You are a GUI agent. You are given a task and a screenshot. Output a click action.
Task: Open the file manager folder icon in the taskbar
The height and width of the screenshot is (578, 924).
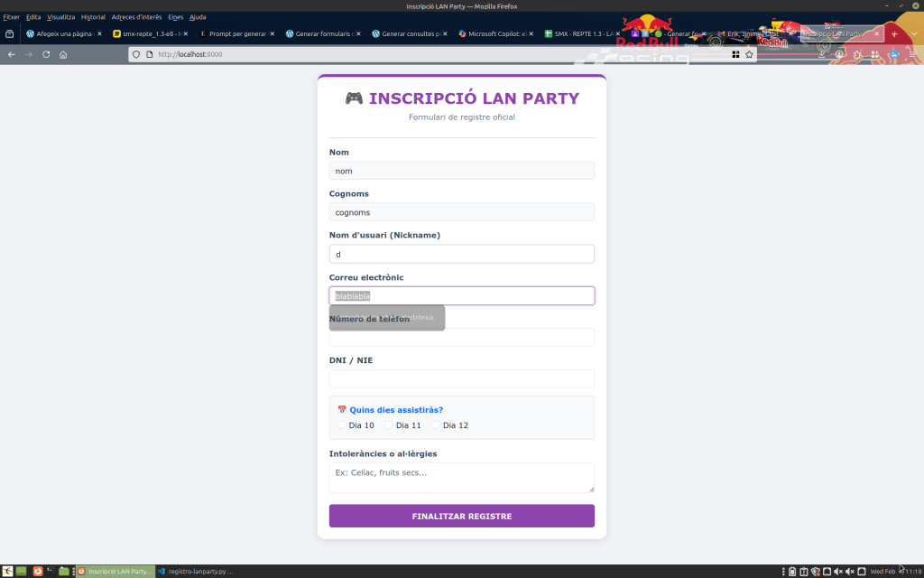(64, 571)
